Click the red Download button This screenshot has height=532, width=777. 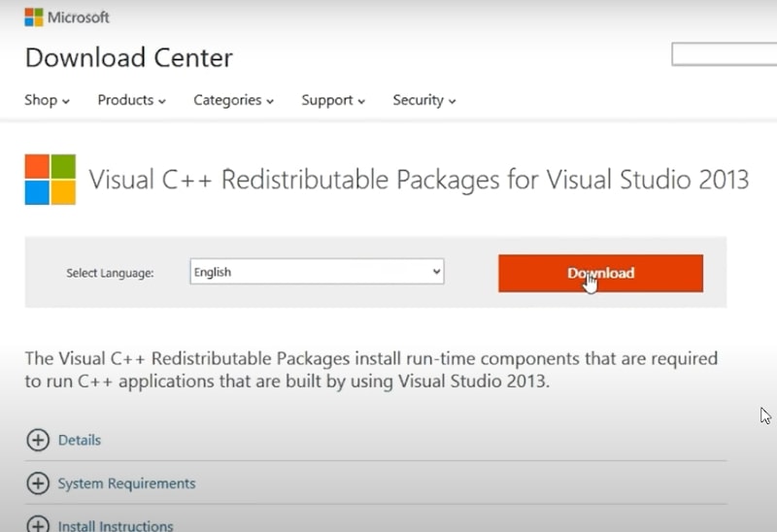point(600,274)
